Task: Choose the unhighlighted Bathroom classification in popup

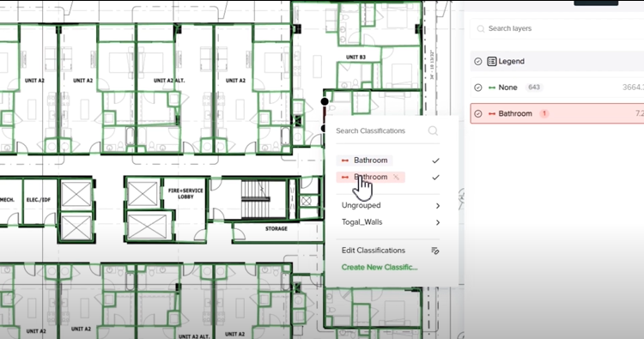Action: tap(365, 160)
